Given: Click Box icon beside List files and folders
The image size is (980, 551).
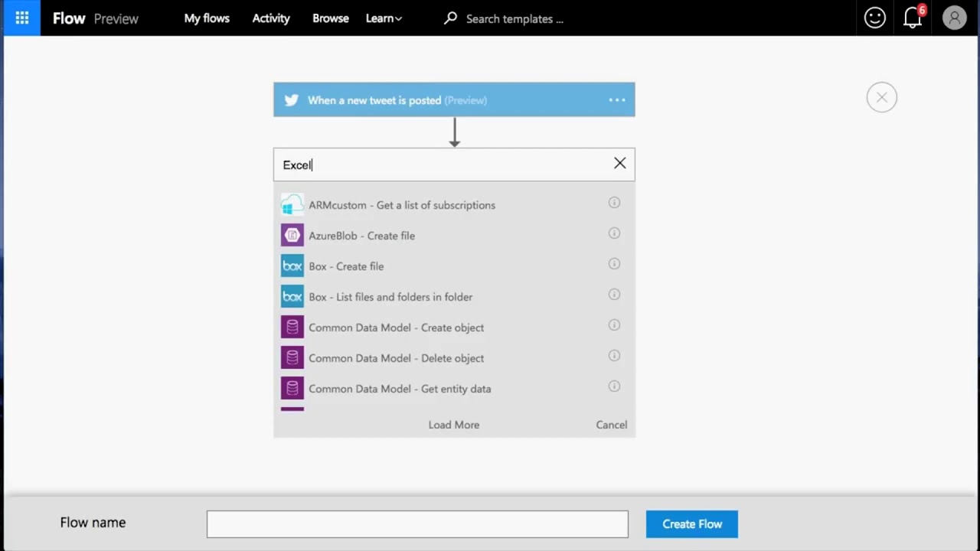Looking at the screenshot, I should click(292, 297).
